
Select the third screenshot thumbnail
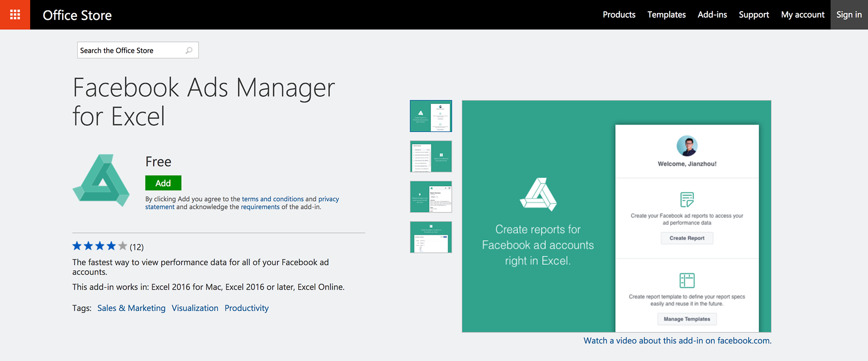coord(431,197)
